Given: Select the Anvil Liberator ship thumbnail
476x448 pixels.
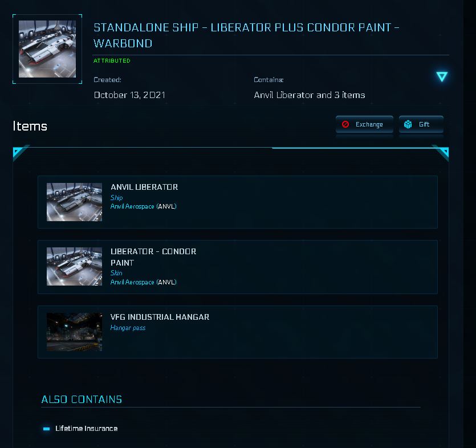Looking at the screenshot, I should point(74,202).
